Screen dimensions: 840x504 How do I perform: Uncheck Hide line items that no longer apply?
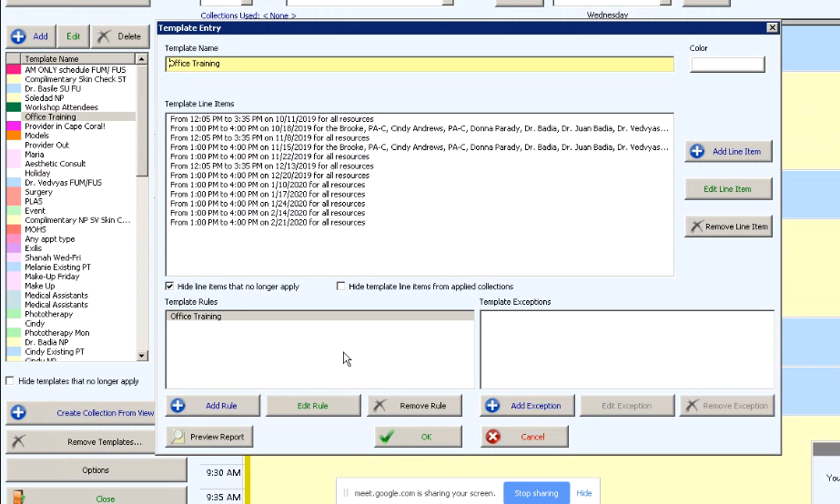click(170, 287)
